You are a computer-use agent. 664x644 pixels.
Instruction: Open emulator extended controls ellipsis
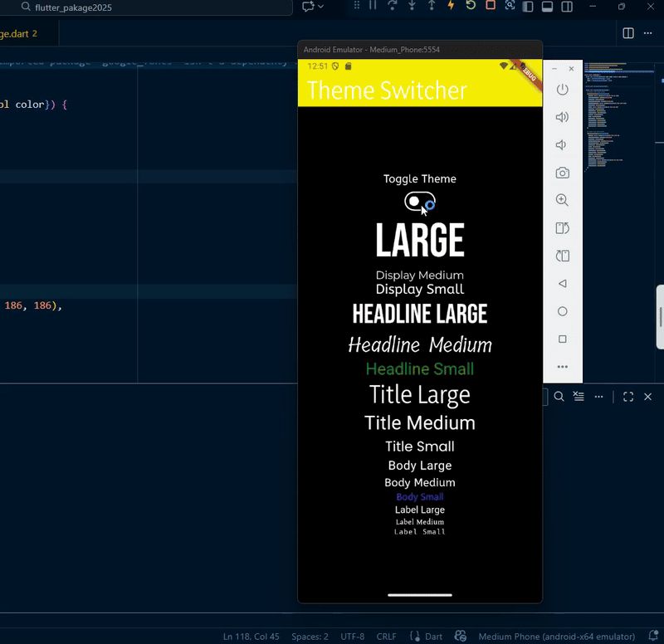pyautogui.click(x=563, y=367)
